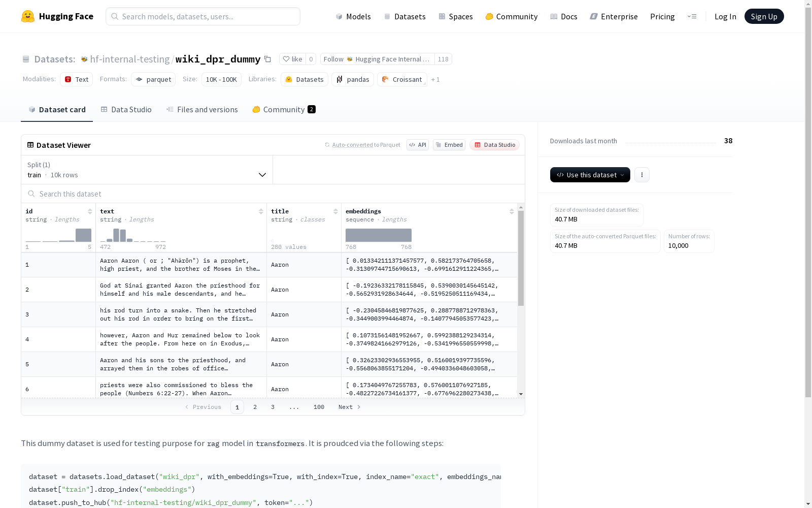Sort the embeddings column
Screen dimensions: 812x508
tap(512, 211)
